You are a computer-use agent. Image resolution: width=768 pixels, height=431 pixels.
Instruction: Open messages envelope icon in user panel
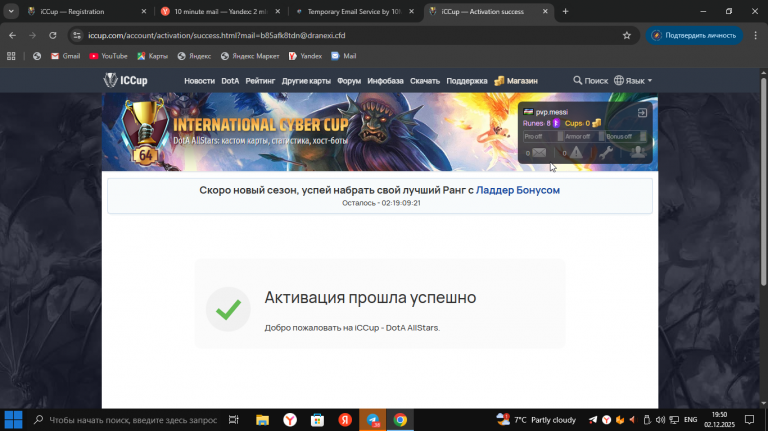click(x=539, y=153)
